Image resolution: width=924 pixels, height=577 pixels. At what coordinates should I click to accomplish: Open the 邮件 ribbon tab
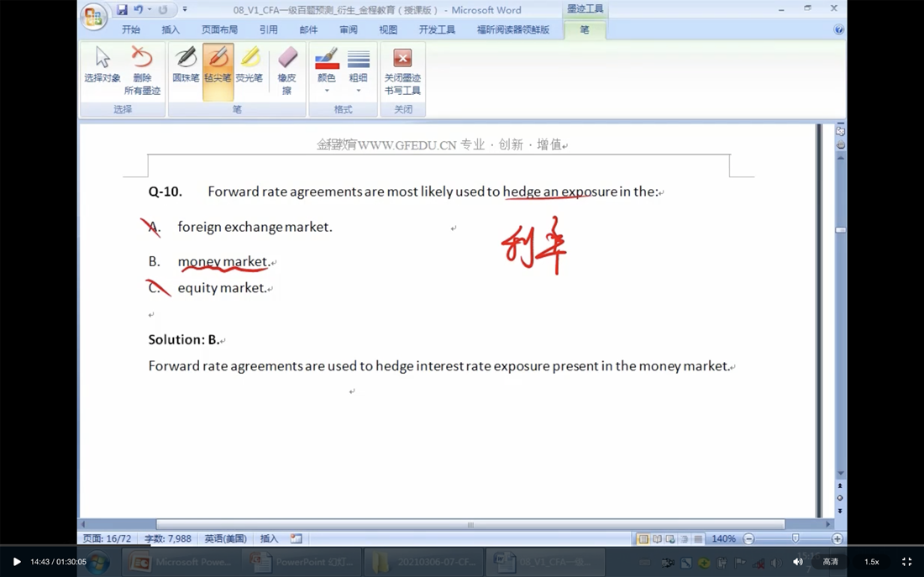pos(308,29)
